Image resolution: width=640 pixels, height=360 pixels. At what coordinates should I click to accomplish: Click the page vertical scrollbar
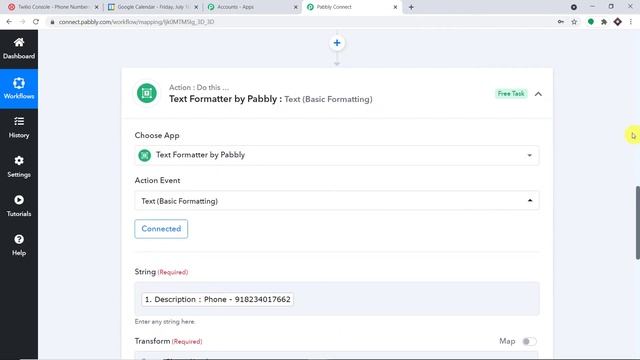[637, 222]
